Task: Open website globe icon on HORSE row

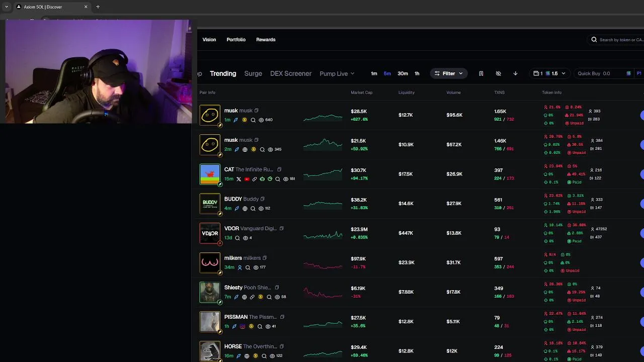Action: coord(247,356)
